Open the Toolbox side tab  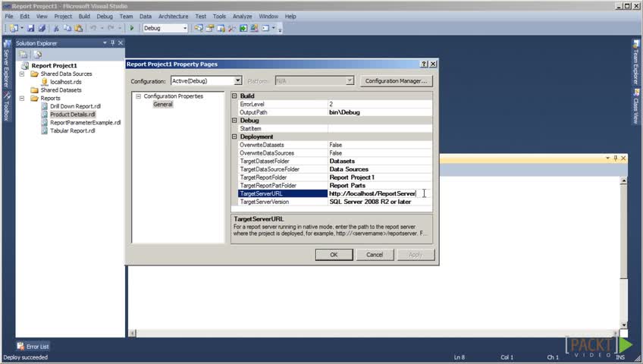click(x=7, y=107)
